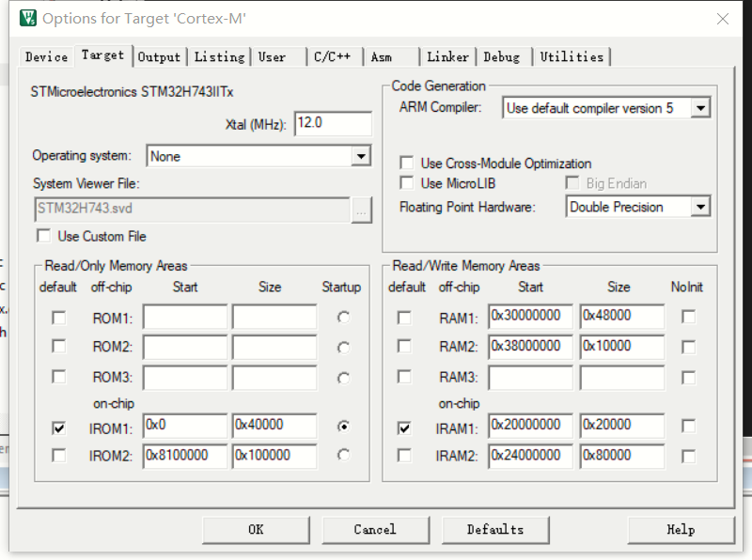Edit RAM2 Size value 0x10000

pyautogui.click(x=622, y=347)
